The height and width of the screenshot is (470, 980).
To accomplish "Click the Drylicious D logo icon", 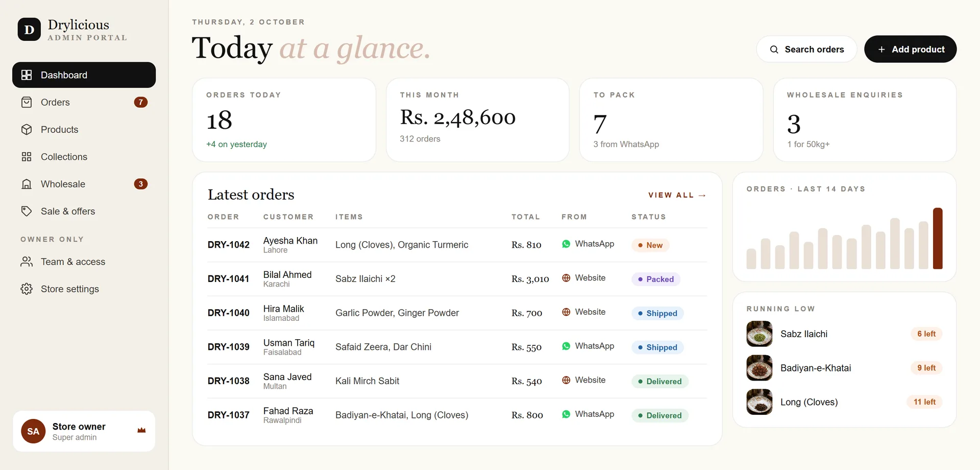I will [29, 30].
